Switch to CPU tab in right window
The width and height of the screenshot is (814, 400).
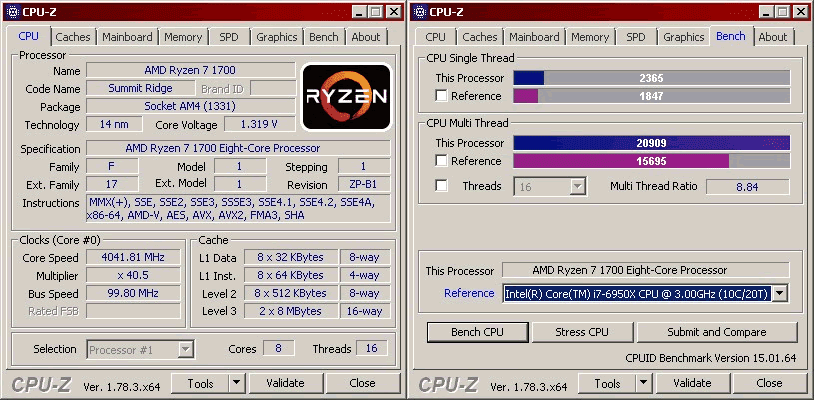point(435,37)
